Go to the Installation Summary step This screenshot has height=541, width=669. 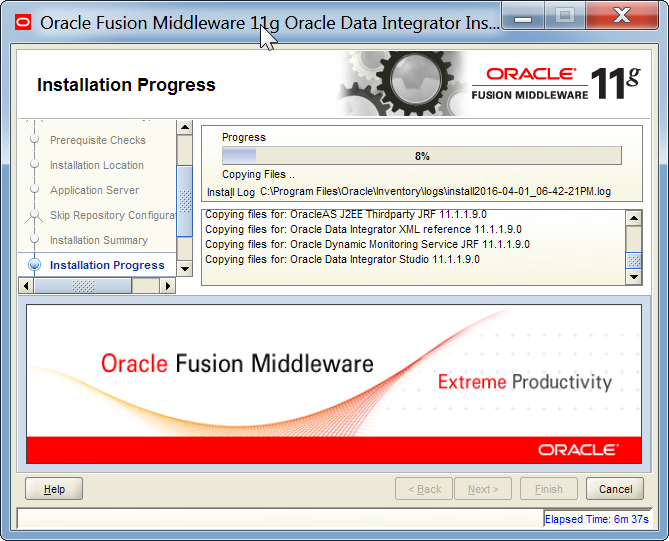(99, 240)
